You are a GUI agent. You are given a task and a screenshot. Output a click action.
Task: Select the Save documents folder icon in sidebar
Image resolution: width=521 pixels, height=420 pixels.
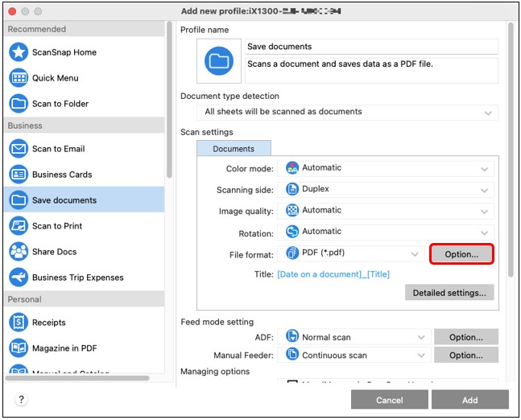[x=19, y=200]
